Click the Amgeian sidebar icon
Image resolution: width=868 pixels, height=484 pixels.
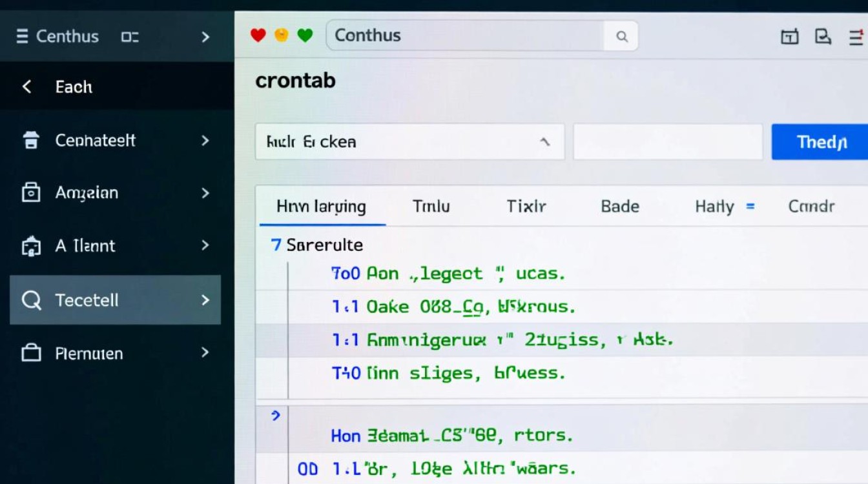[30, 192]
